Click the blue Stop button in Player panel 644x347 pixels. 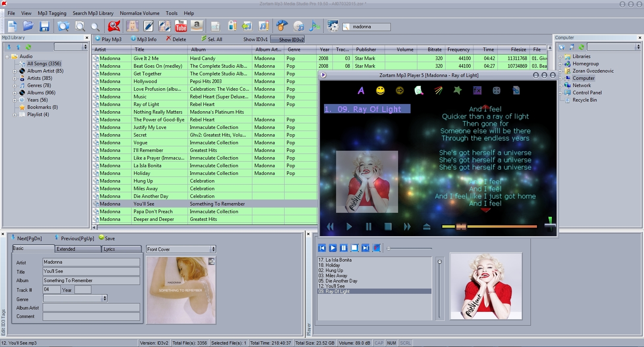(x=355, y=248)
